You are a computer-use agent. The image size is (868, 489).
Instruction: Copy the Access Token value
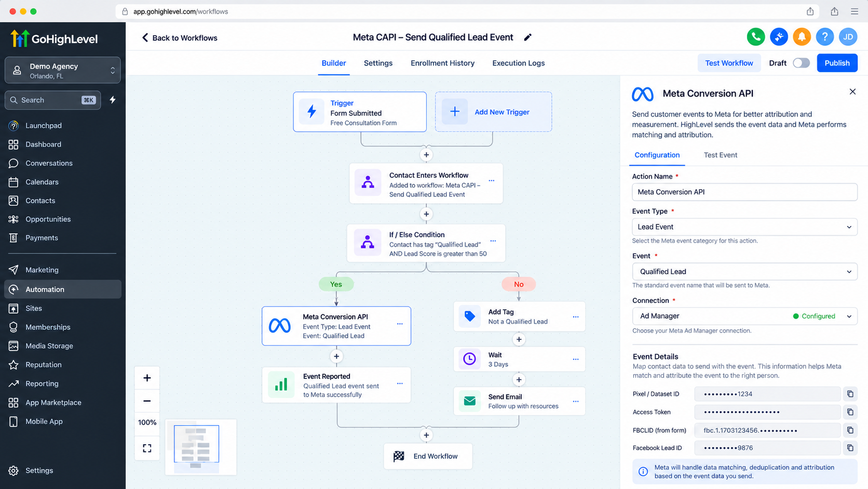click(x=850, y=412)
